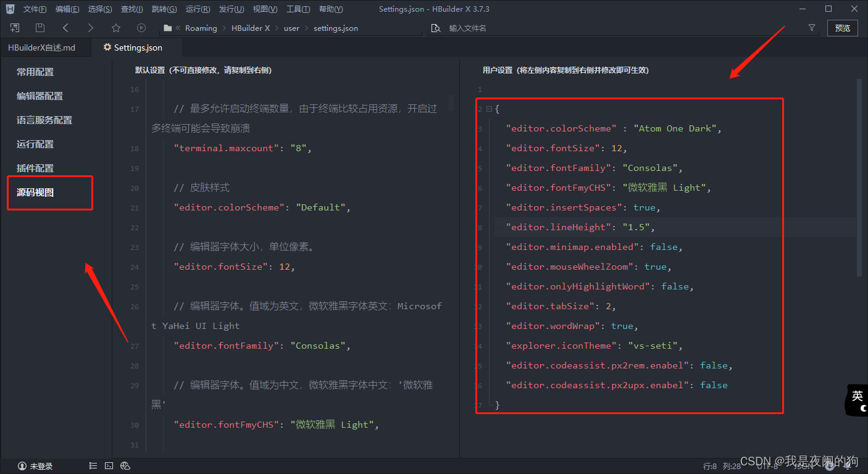This screenshot has height=474, width=868.
Task: Click the browser globe icon in status bar
Action: coord(125,466)
